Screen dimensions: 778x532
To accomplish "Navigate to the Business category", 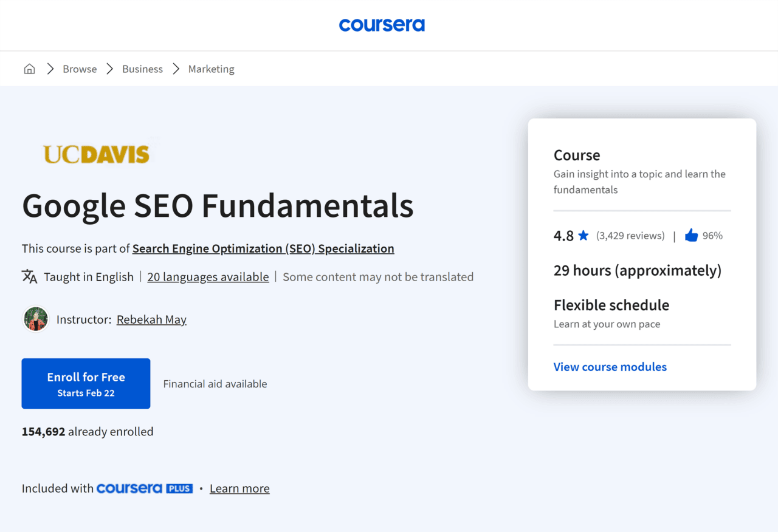I will (142, 69).
